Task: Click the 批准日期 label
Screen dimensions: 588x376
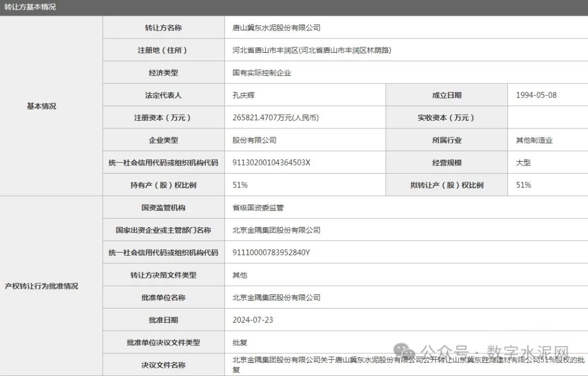Action: click(163, 320)
